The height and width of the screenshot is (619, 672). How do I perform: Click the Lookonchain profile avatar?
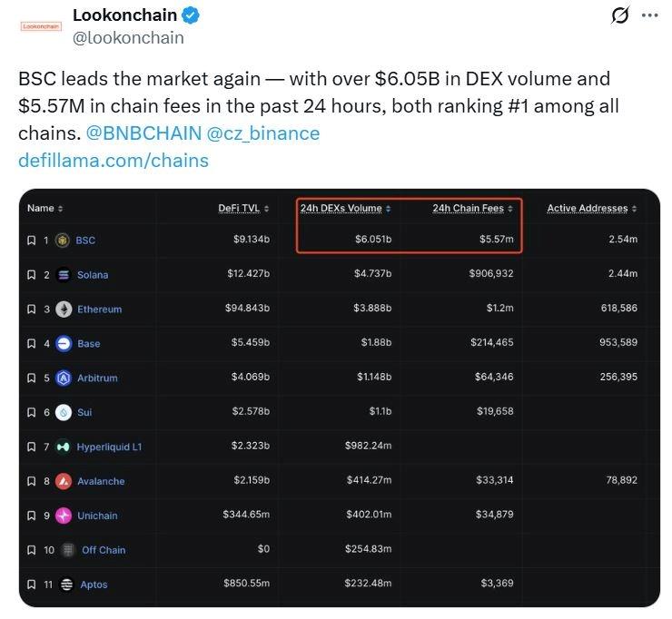pyautogui.click(x=41, y=26)
